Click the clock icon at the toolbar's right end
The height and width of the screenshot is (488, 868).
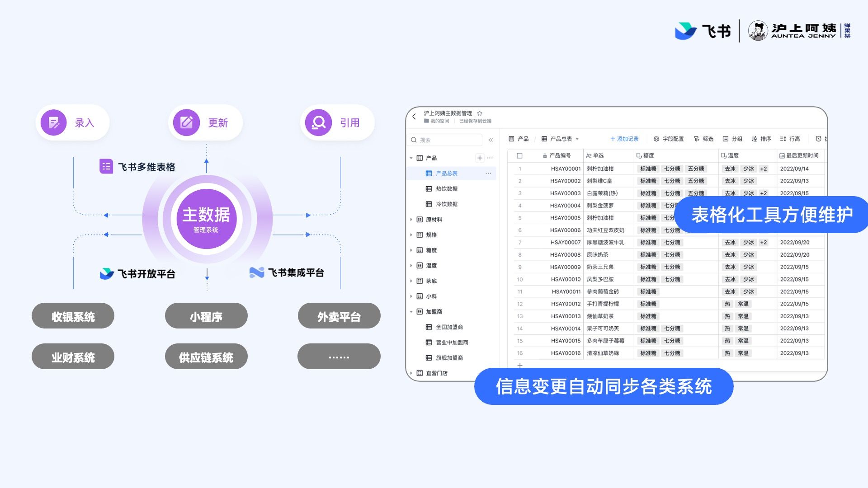818,139
